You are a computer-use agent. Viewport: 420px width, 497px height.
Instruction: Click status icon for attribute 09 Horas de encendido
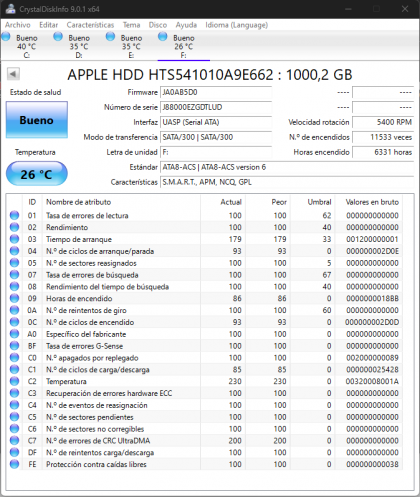[14, 298]
